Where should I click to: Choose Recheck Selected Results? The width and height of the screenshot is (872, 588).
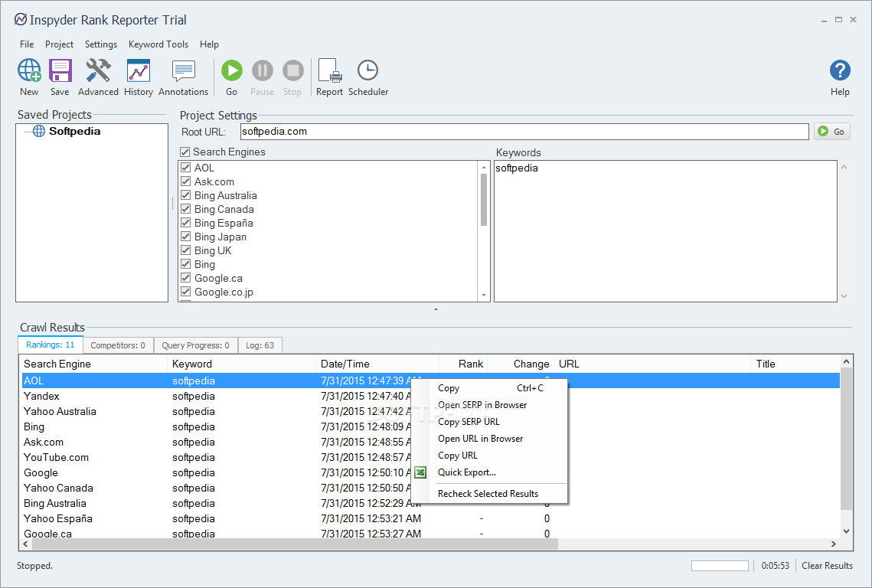[x=490, y=493]
